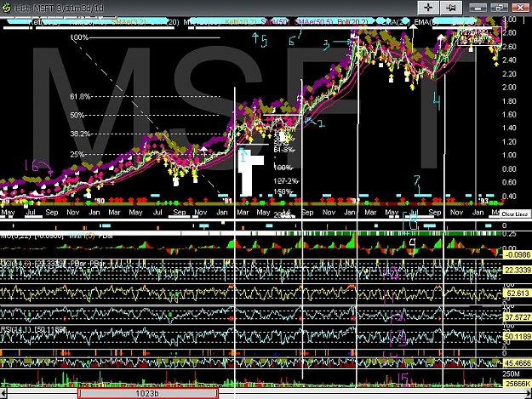Click the 1023b horizontal scrollbar thumb

click(x=147, y=393)
